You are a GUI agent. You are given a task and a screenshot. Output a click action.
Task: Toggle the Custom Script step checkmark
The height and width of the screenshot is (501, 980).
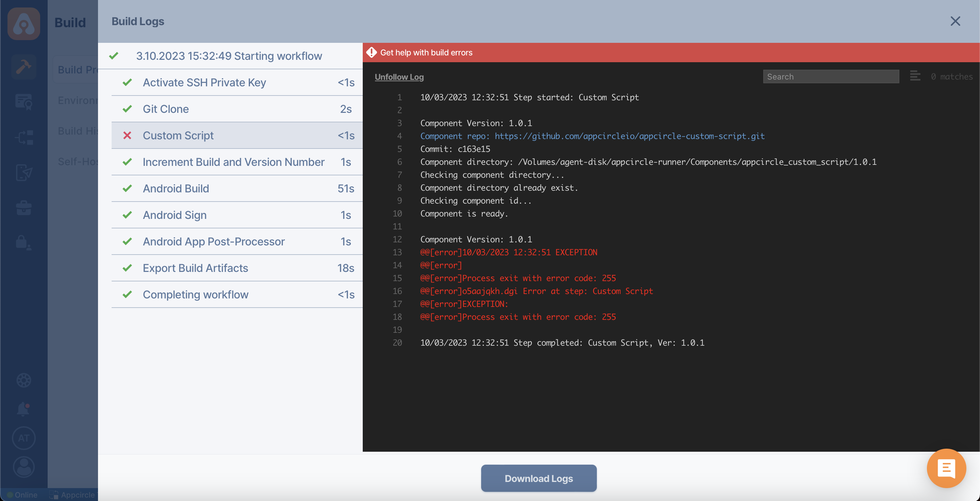(126, 135)
